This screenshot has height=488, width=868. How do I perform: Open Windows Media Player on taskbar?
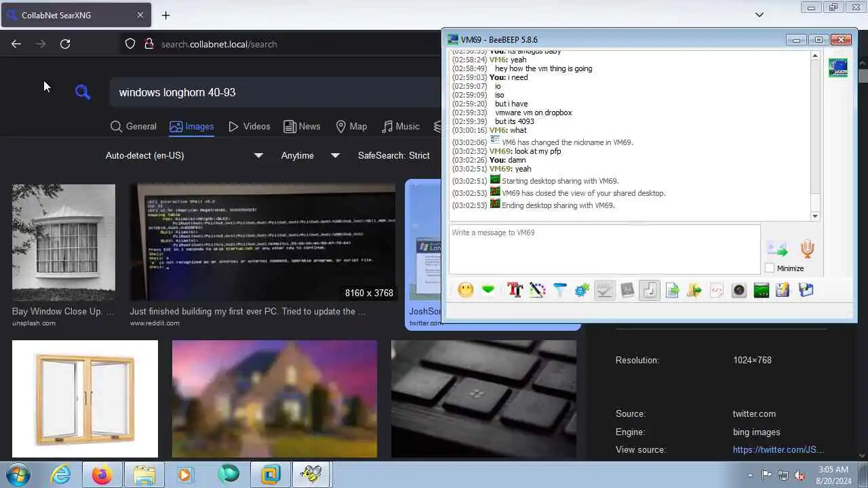pyautogui.click(x=185, y=474)
